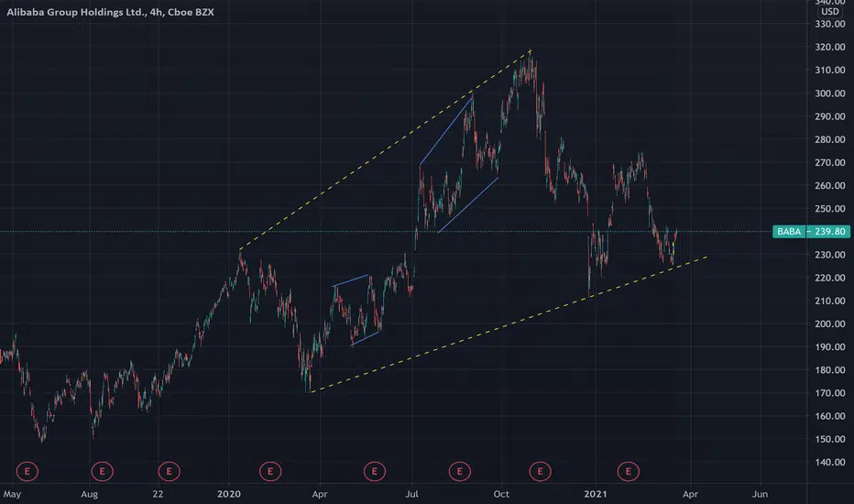Click the 180.00 price axis label
Viewport: 854px width, 504px height.
(830, 370)
